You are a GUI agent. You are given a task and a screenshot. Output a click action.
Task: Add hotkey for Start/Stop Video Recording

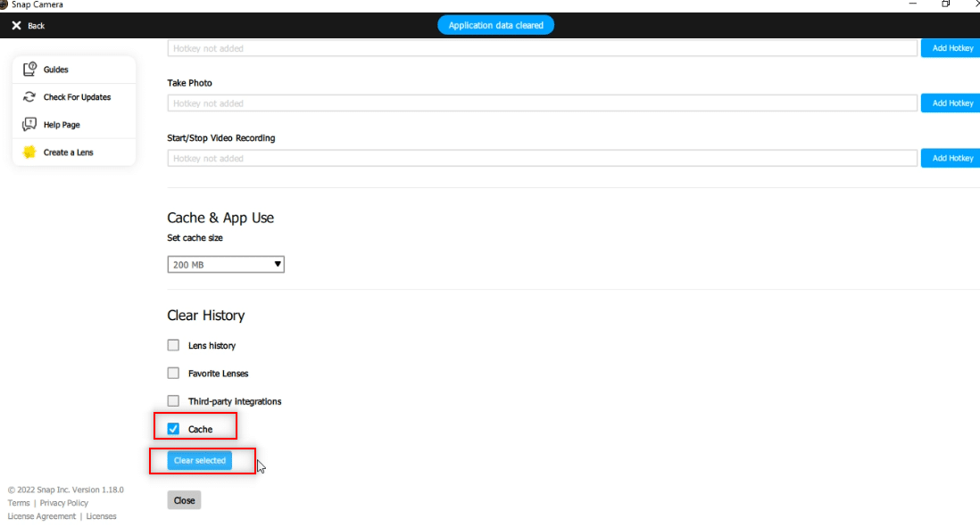point(951,158)
